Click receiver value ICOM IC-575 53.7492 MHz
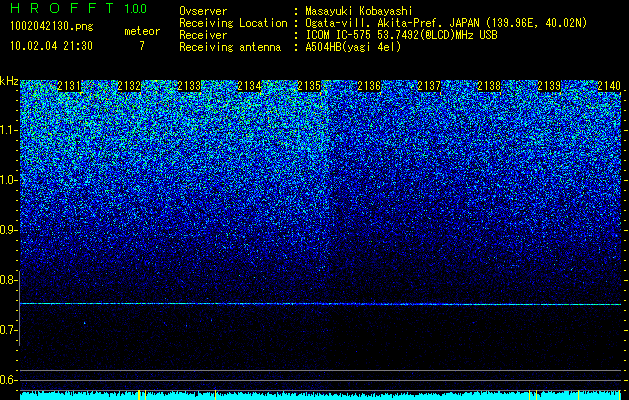 tap(402, 35)
